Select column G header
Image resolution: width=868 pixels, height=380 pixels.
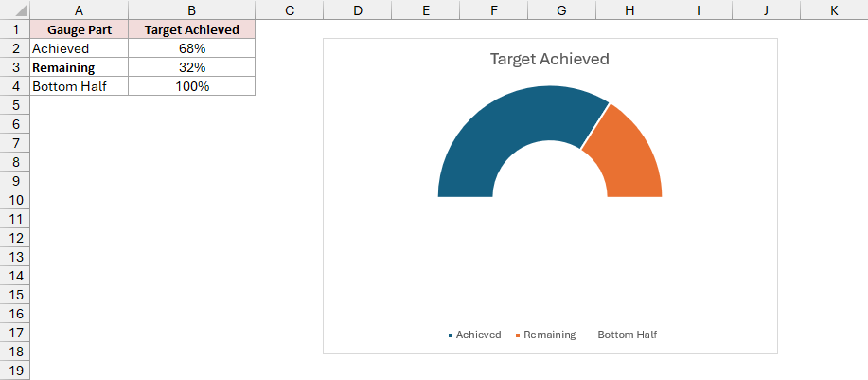point(561,10)
